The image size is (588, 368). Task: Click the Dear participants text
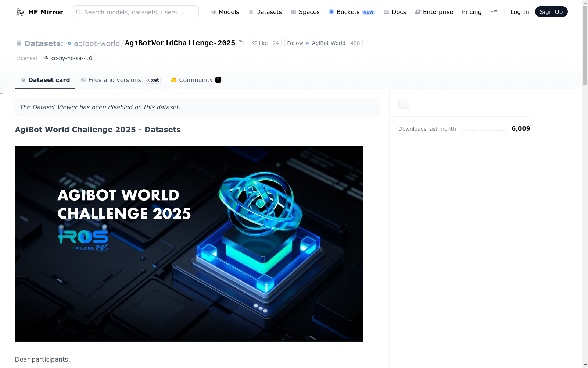tap(43, 360)
